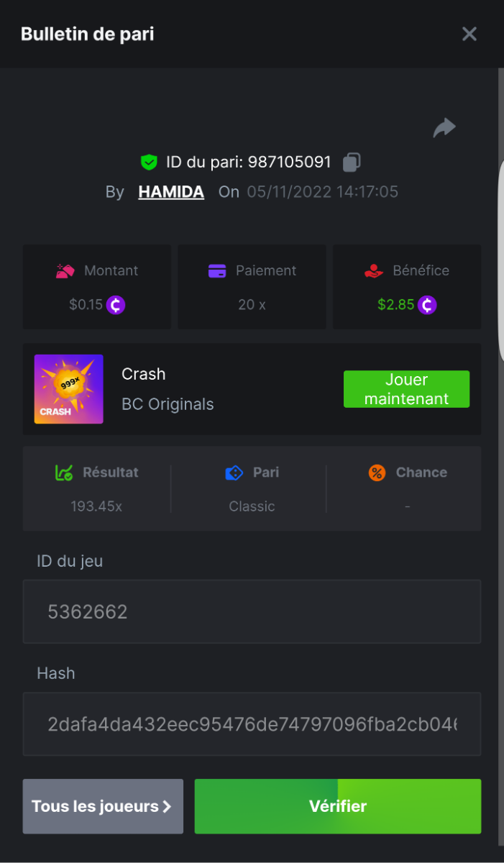504x863 pixels.
Task: Click the Pari ticket icon
Action: click(x=234, y=472)
